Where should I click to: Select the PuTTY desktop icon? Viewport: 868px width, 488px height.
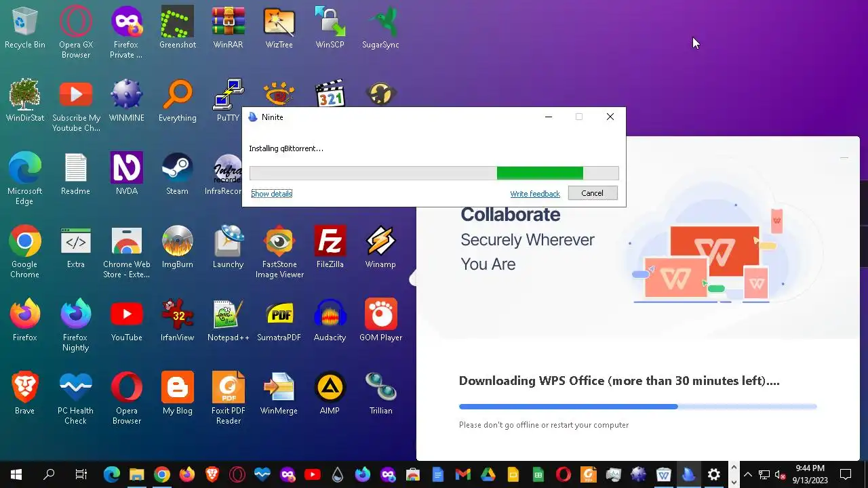pos(229,102)
